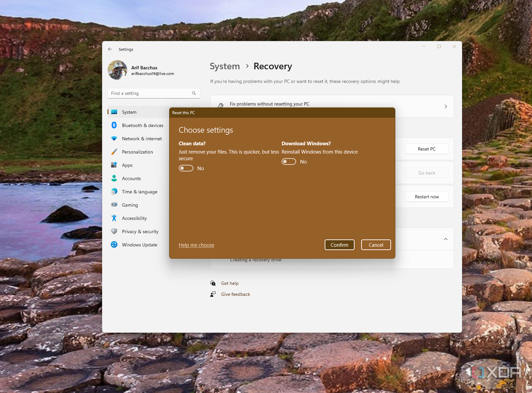This screenshot has height=393, width=532.
Task: Go to Accounts settings
Action: tap(131, 178)
